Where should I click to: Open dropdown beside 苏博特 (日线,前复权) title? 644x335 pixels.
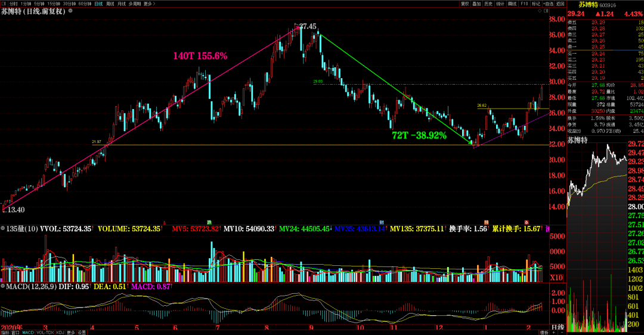click(70, 11)
